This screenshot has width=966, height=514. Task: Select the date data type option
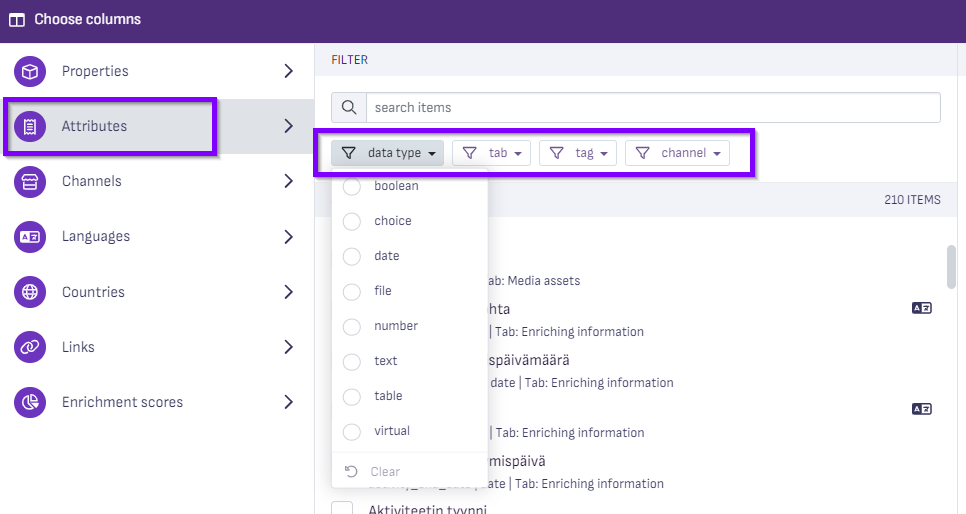352,256
